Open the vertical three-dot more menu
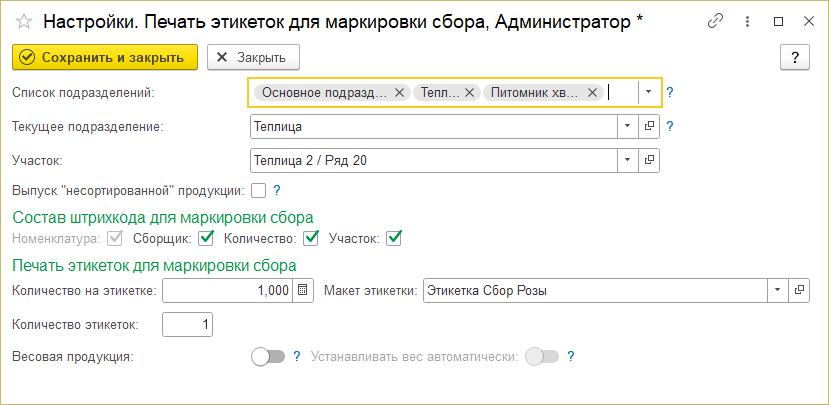829x405 pixels. click(x=747, y=21)
